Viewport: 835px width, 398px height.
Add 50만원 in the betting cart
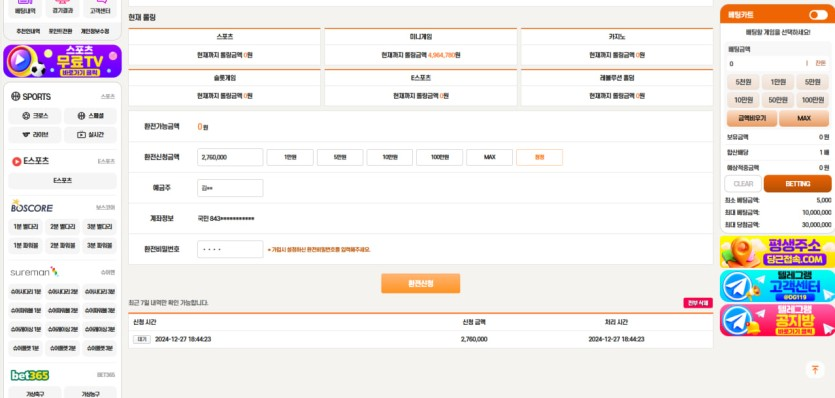[778, 100]
